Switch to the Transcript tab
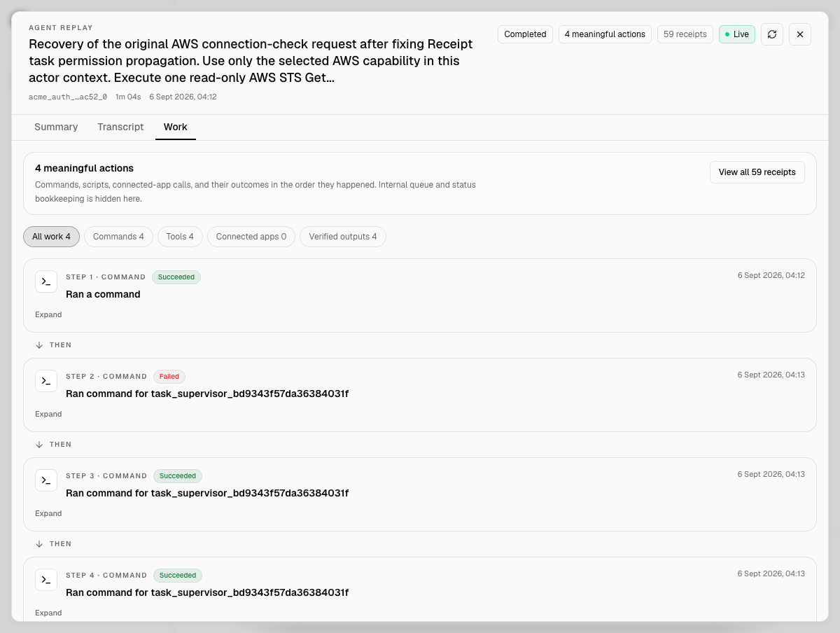 120,127
